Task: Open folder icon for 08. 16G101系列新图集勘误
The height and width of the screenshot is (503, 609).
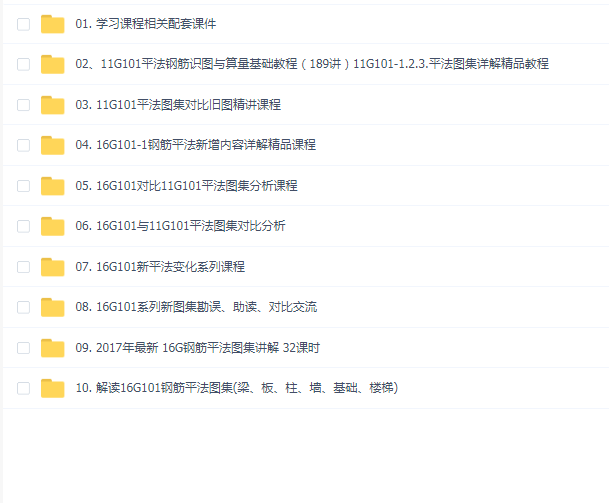Action: pos(52,307)
